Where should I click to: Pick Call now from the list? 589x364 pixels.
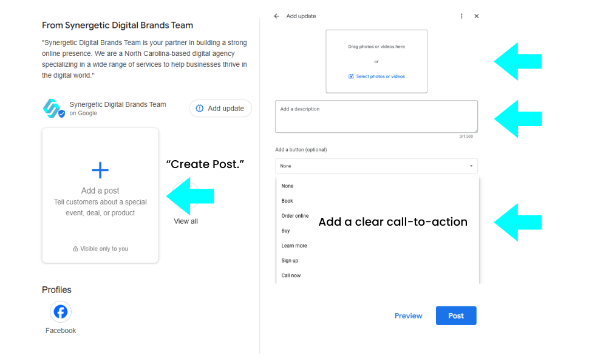(x=291, y=275)
